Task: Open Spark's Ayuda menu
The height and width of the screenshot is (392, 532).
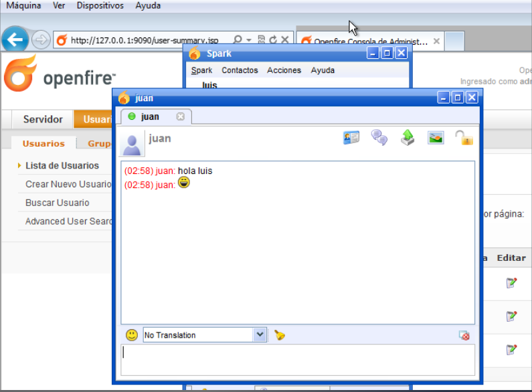Action: click(323, 70)
